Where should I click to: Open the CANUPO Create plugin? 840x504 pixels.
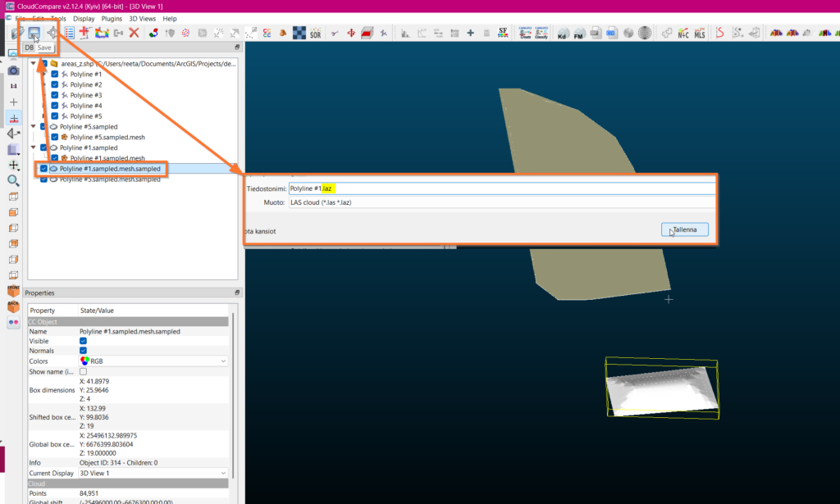[x=525, y=33]
